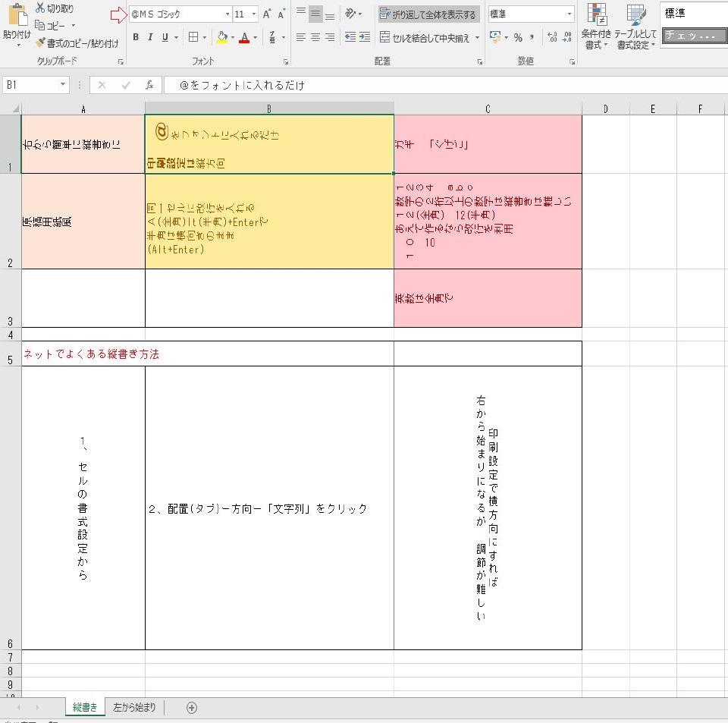Open Number (数値) group dialog launcher

(572, 61)
